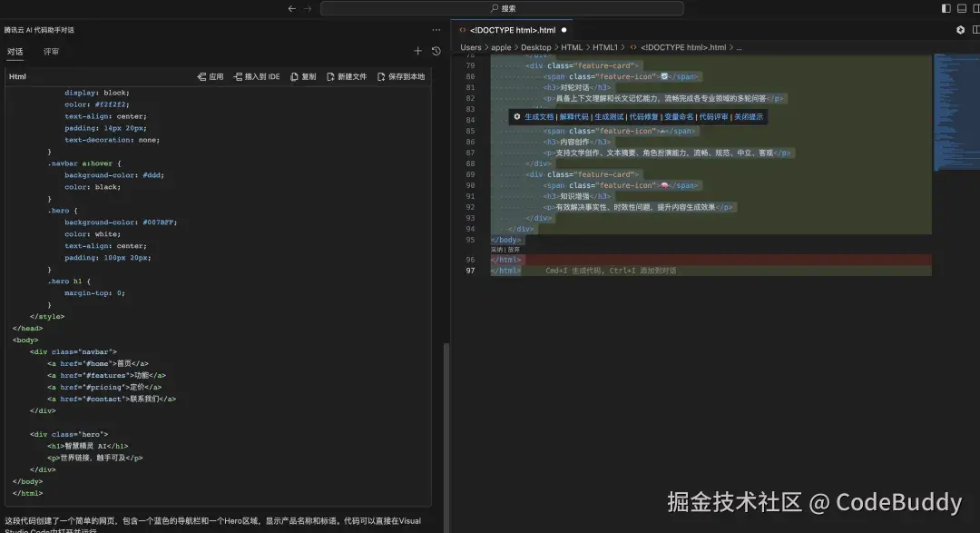Screen dimensions: 980x533
Task: Click 解释代码 in code lens bar
Action: 573,117
